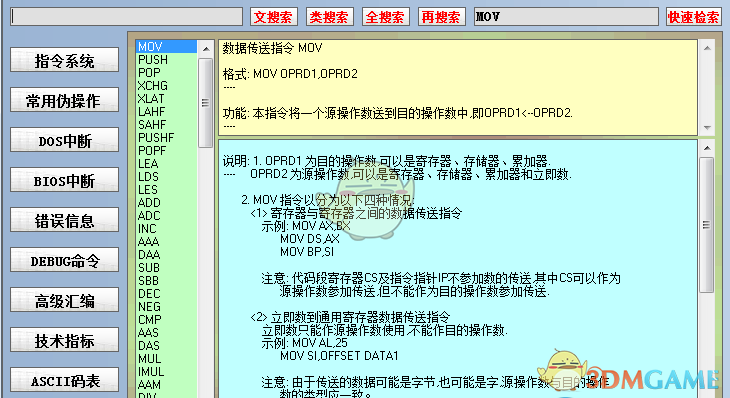Click the 格式: MOV OPRD1,OPRD2 line

click(x=290, y=74)
